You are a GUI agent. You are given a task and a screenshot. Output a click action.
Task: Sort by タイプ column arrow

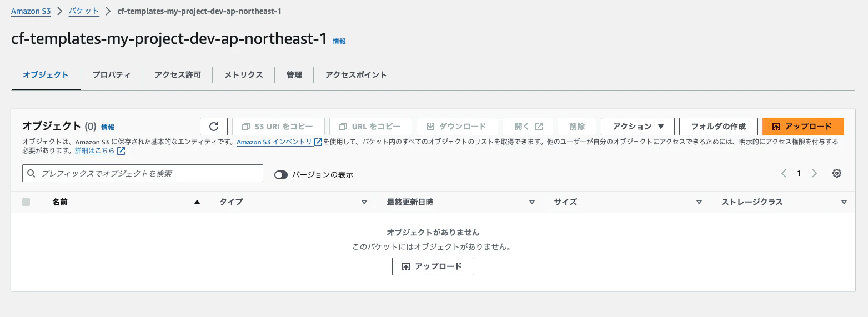(364, 202)
